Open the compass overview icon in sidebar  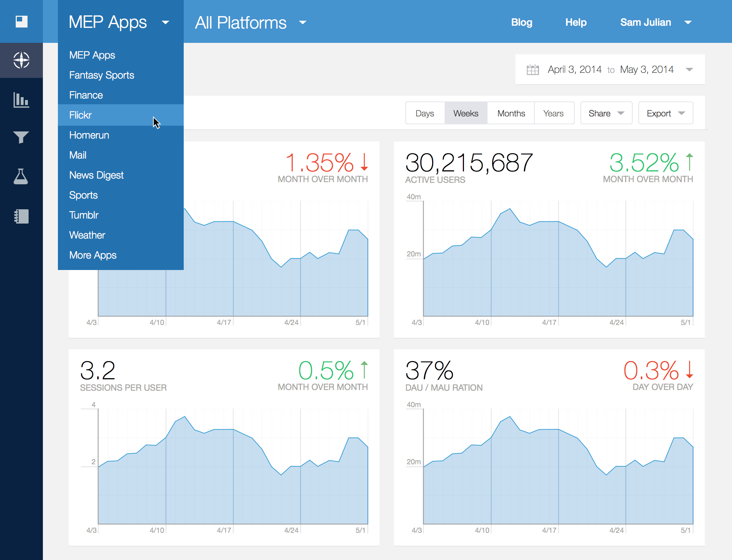[x=21, y=60]
